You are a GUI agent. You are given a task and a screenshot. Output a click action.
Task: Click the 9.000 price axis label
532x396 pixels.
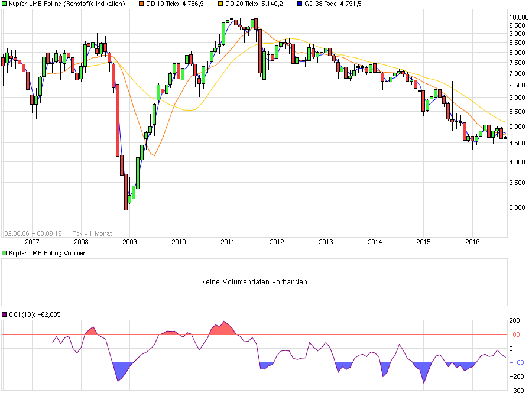[517, 34]
